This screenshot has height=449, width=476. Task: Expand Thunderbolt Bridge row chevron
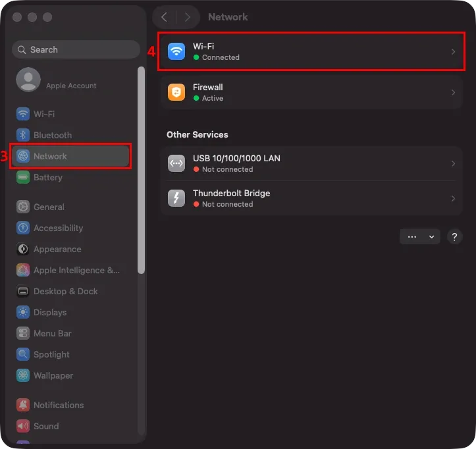coord(453,198)
